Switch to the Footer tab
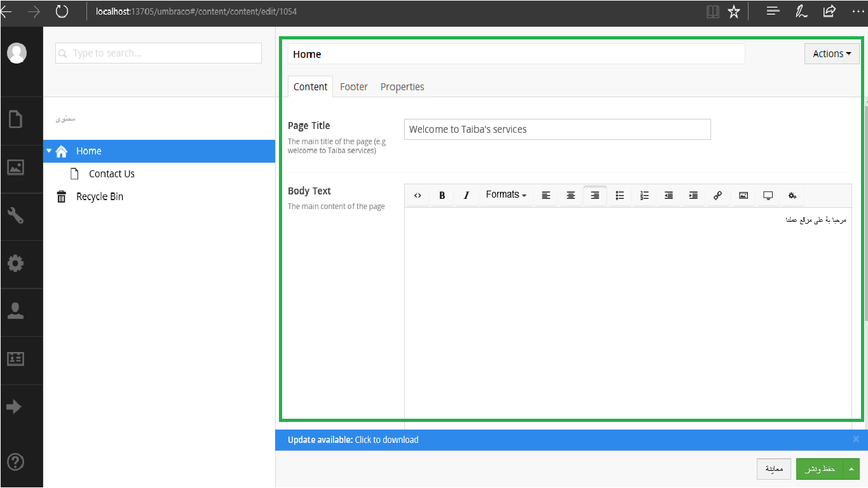The height and width of the screenshot is (488, 868). pos(353,86)
